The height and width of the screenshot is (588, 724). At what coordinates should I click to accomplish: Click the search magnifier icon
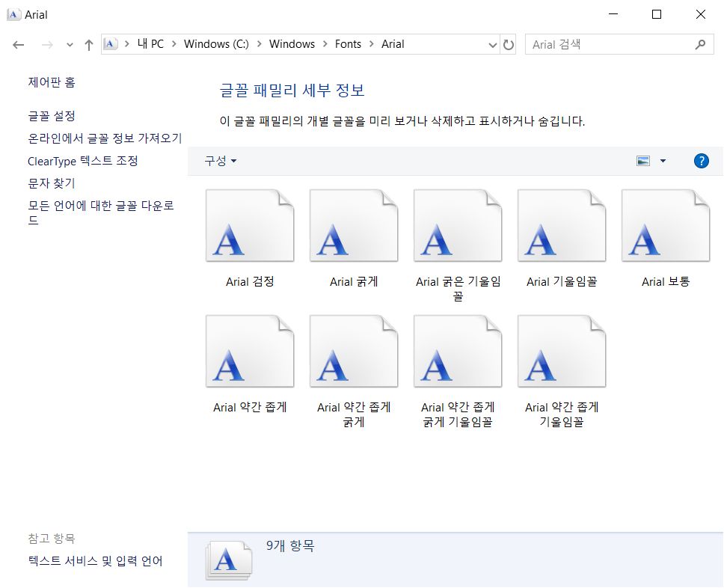coord(700,44)
